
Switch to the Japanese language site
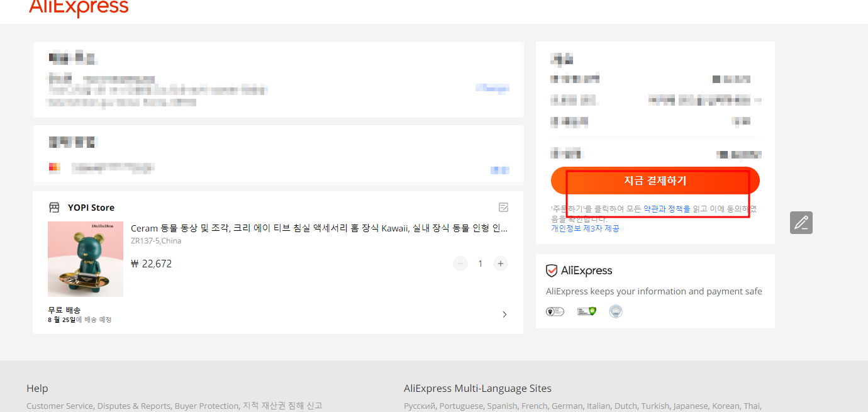tap(691, 406)
